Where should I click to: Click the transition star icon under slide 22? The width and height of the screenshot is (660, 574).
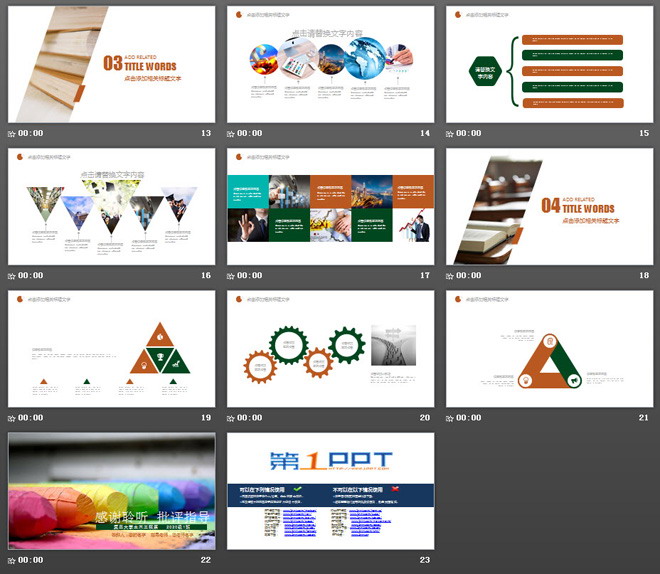click(13, 560)
